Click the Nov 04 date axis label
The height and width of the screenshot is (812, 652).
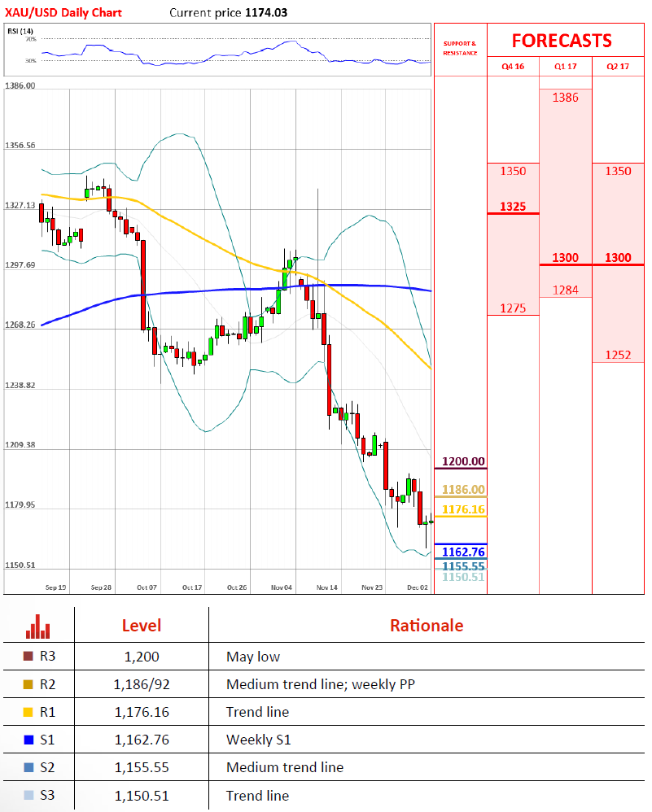pyautogui.click(x=282, y=587)
